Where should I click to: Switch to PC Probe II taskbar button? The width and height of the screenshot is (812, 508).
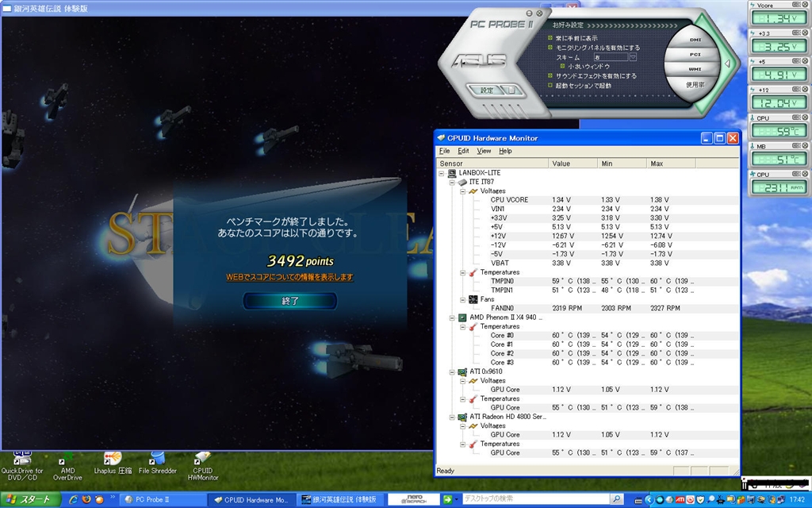[x=163, y=500]
